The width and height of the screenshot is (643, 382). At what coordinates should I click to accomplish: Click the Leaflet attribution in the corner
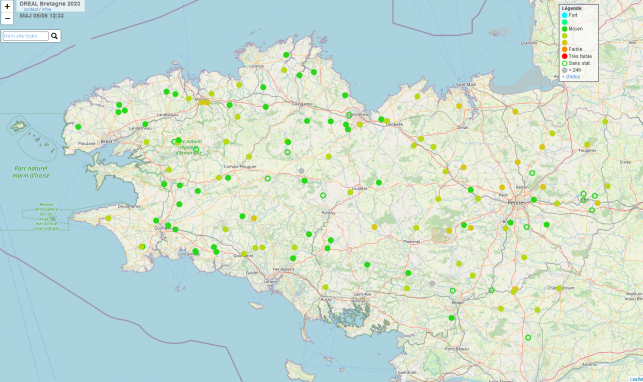point(636,379)
